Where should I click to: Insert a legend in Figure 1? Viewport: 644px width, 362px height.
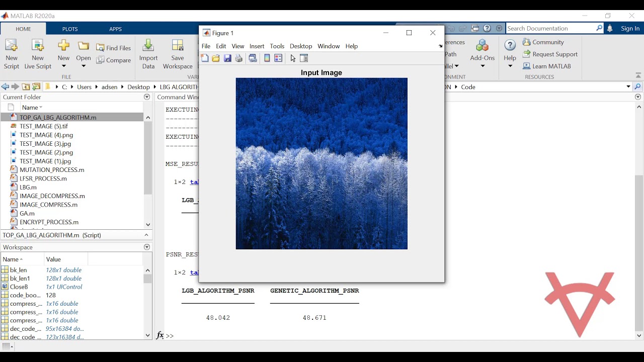click(x=278, y=58)
